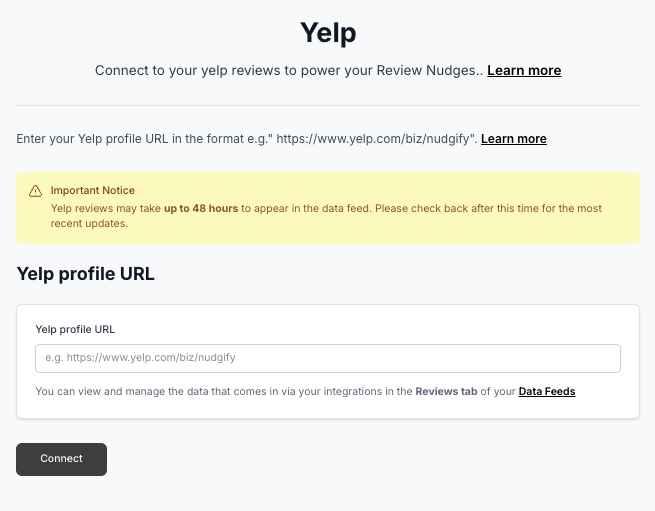Click the bold 'up to 48 hours' text

pos(201,208)
